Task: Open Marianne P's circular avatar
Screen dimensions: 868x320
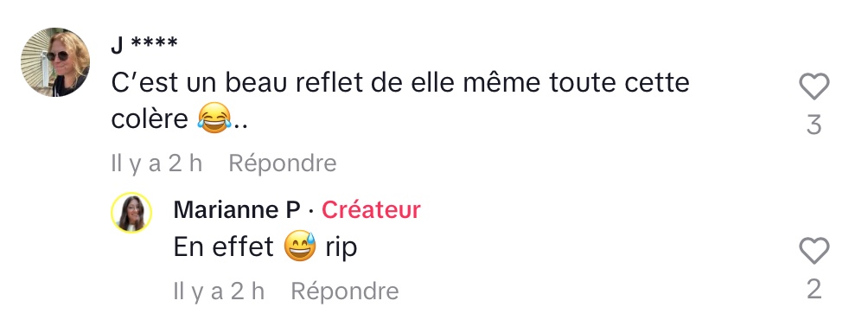Action: (131, 213)
